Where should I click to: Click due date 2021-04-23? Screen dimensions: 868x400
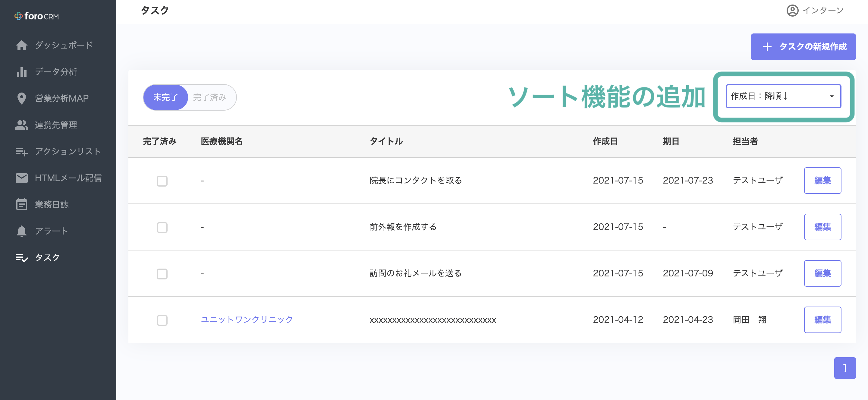(688, 320)
